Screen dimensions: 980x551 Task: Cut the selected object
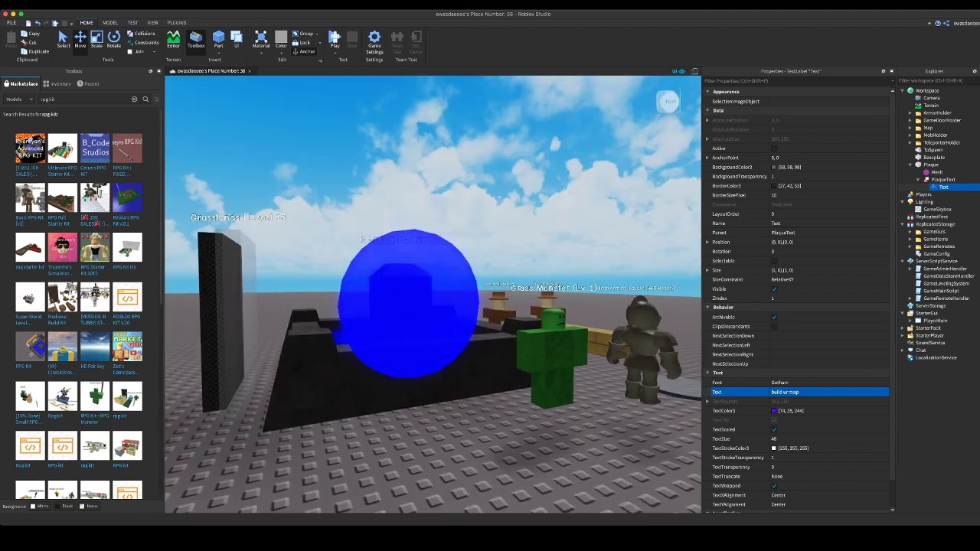(x=29, y=43)
